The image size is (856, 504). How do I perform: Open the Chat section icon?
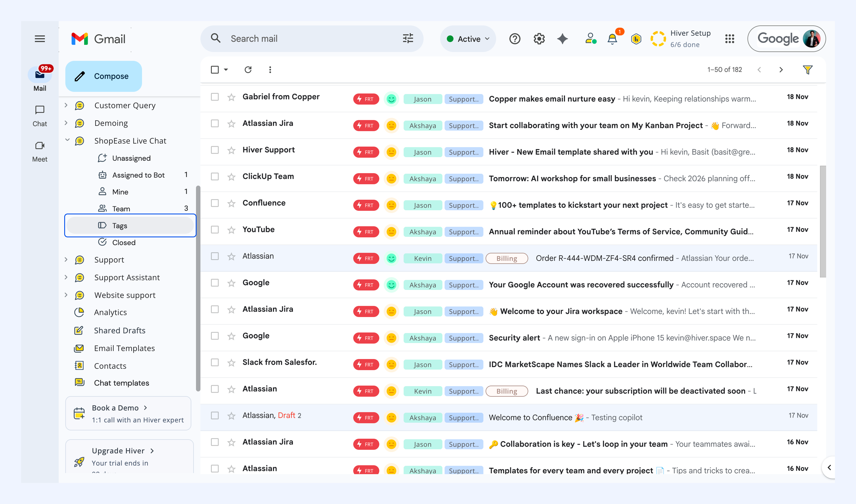tap(40, 110)
